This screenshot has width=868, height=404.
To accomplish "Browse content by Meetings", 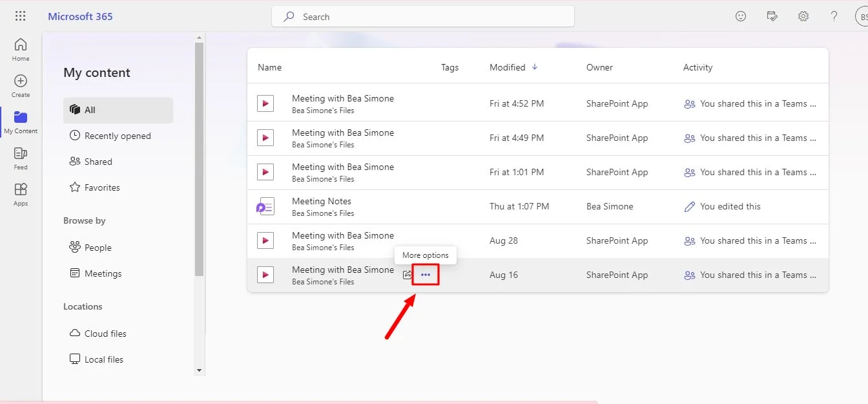I will 118,273.
